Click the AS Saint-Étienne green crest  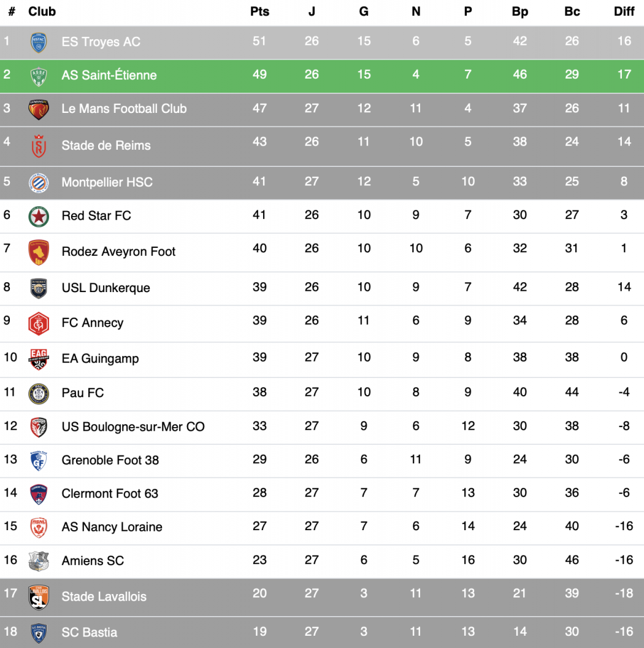pyautogui.click(x=39, y=76)
